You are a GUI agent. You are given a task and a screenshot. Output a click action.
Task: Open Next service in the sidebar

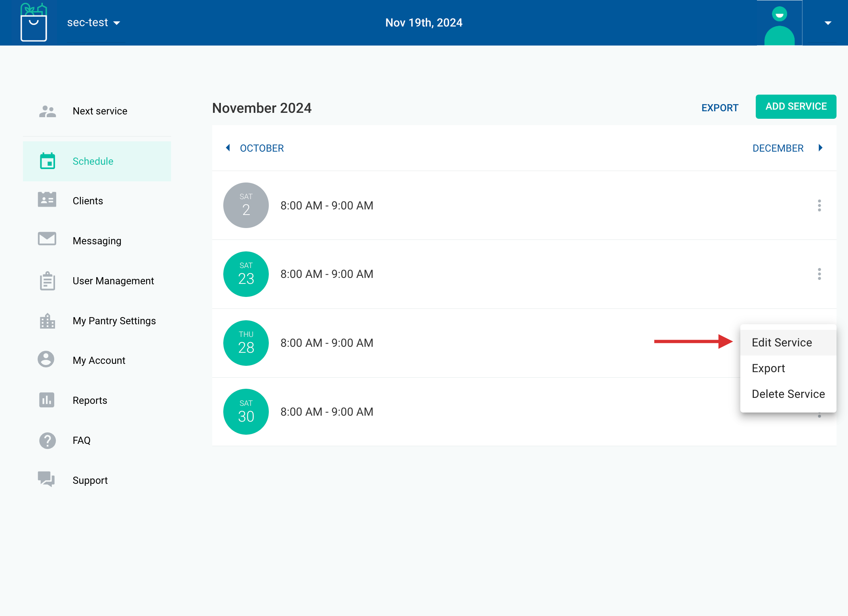pyautogui.click(x=97, y=111)
